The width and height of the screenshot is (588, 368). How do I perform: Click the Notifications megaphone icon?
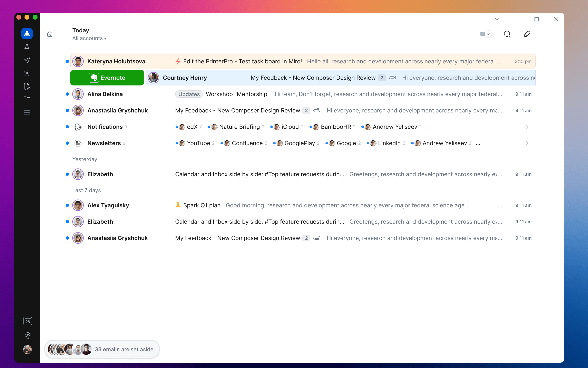(x=78, y=127)
